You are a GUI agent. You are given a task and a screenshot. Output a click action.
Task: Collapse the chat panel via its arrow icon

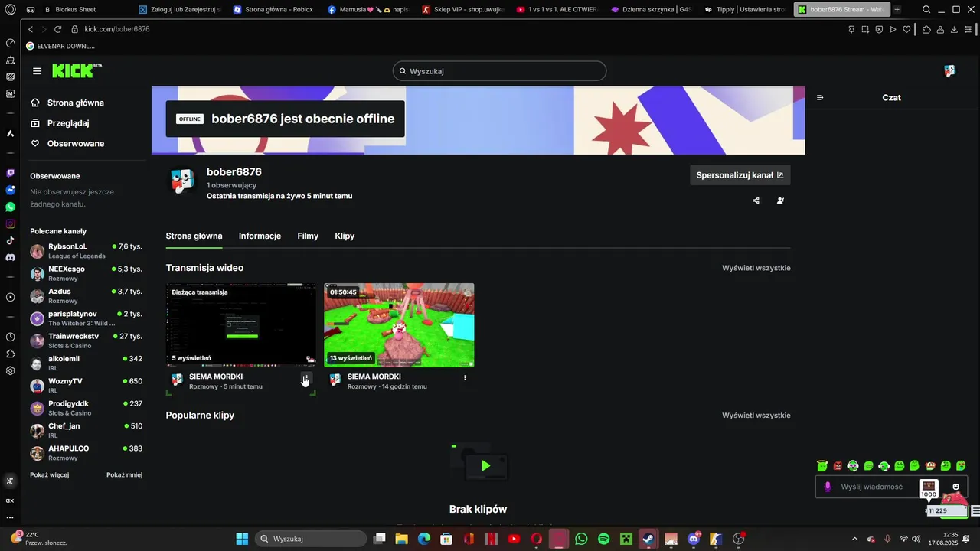(x=820, y=98)
